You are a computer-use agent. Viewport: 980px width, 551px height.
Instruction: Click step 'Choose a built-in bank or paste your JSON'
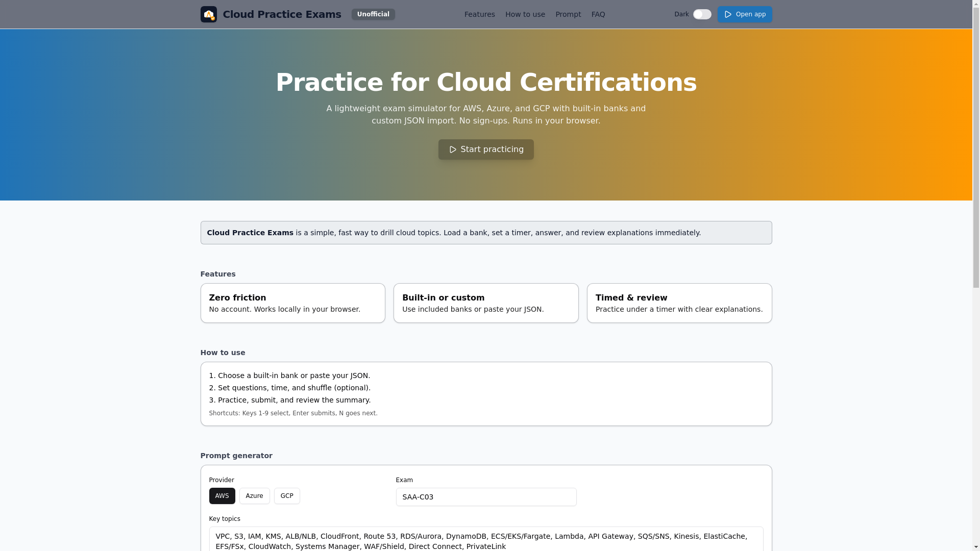[x=289, y=375]
